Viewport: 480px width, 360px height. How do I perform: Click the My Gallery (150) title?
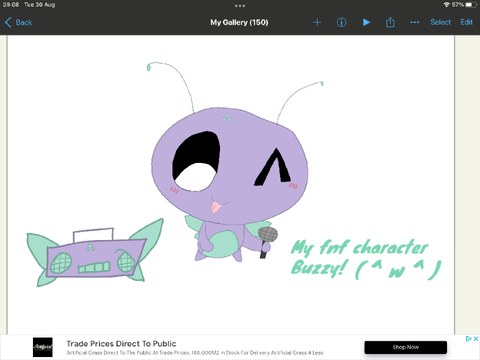point(239,22)
